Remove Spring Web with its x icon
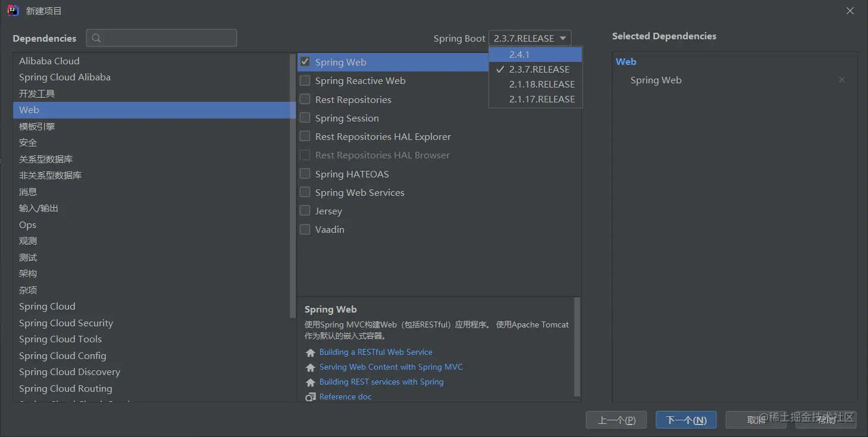This screenshot has height=437, width=868. [x=841, y=80]
